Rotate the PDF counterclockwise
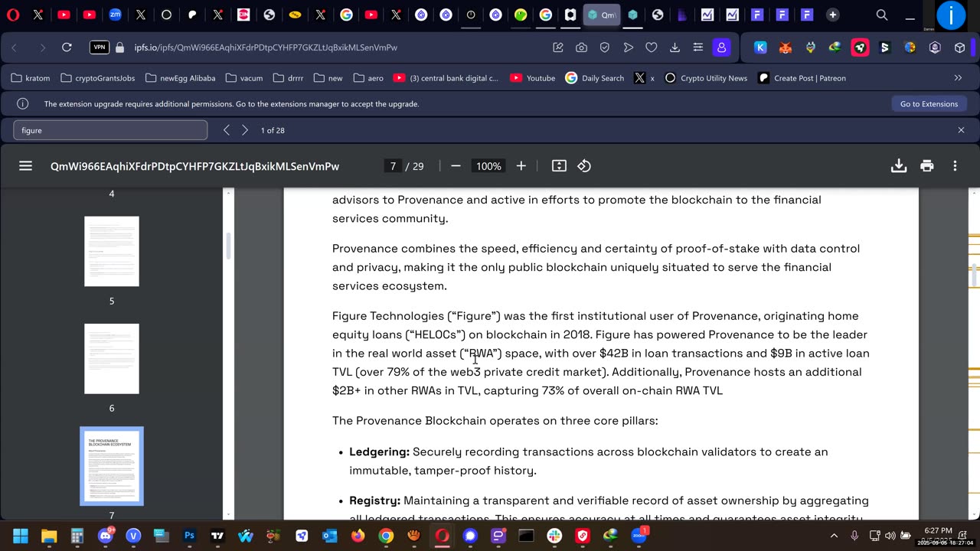 coord(584,166)
